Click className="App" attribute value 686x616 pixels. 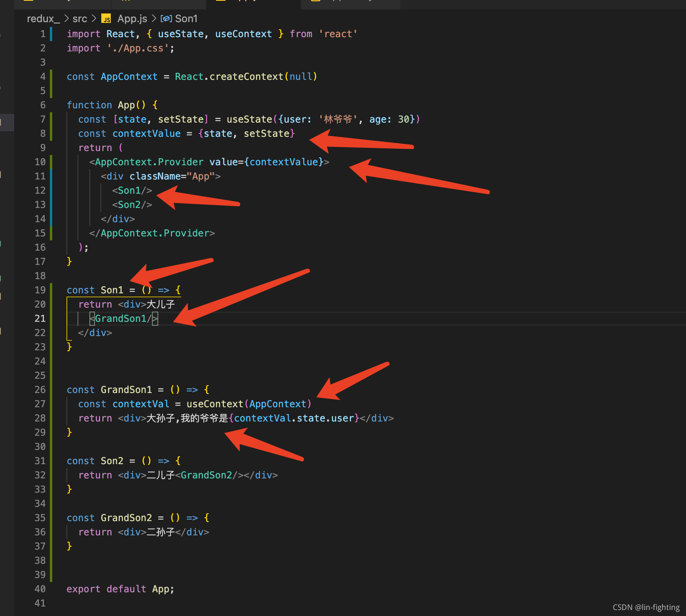(x=201, y=176)
